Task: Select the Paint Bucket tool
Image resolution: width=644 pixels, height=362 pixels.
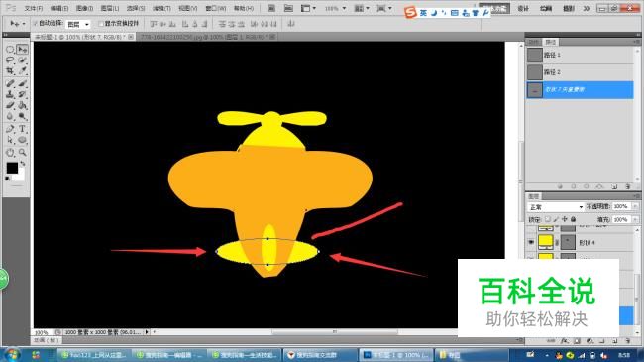Action: tap(22, 105)
